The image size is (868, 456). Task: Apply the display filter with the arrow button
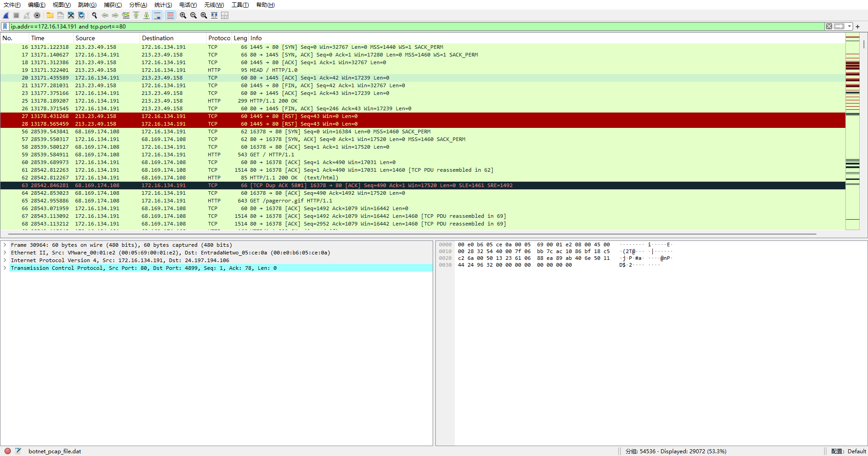point(840,27)
